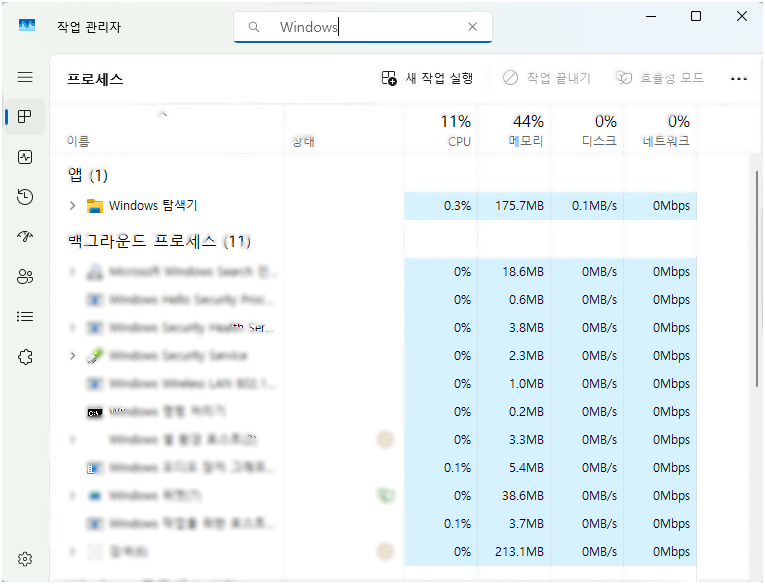This screenshot has width=765, height=584.
Task: Expand the Windows 탐색기 process
Action: [x=72, y=205]
